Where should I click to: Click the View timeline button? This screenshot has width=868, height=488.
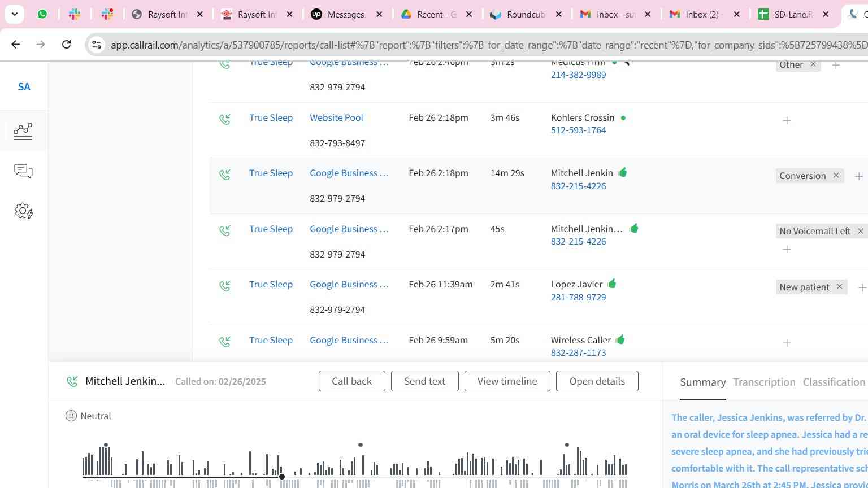coord(507,381)
